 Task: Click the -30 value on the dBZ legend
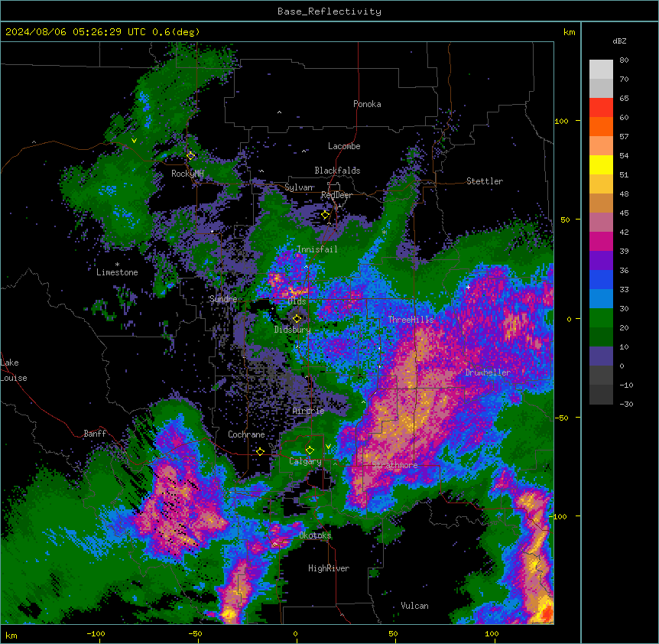point(626,404)
